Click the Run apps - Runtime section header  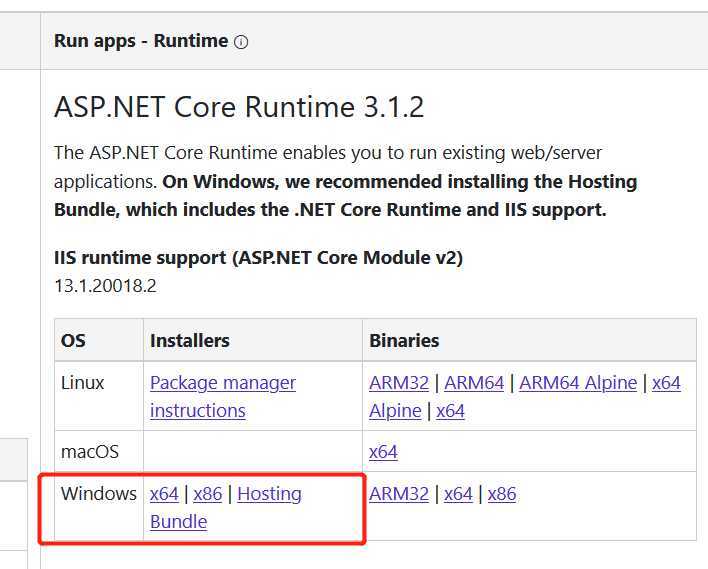pyautogui.click(x=141, y=41)
